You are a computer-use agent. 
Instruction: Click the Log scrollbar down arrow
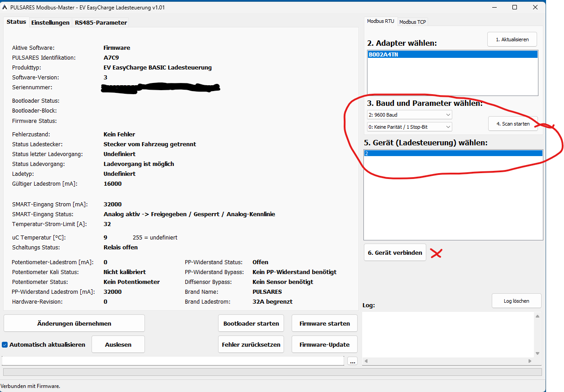click(x=538, y=353)
